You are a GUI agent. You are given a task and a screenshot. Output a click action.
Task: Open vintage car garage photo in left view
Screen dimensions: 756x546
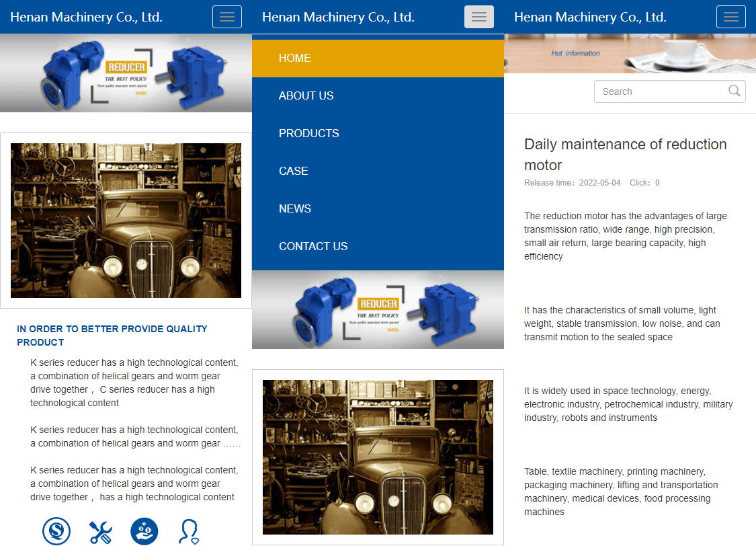126,221
